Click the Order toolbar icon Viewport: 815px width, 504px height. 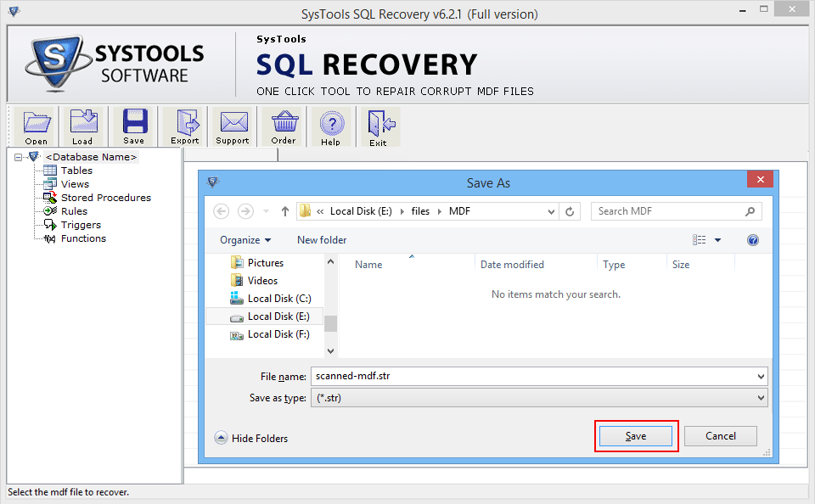click(282, 126)
